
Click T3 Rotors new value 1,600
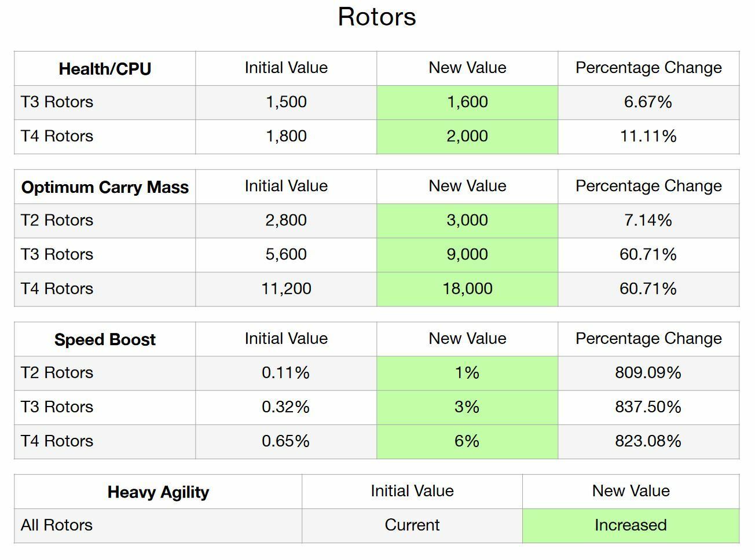pos(467,103)
